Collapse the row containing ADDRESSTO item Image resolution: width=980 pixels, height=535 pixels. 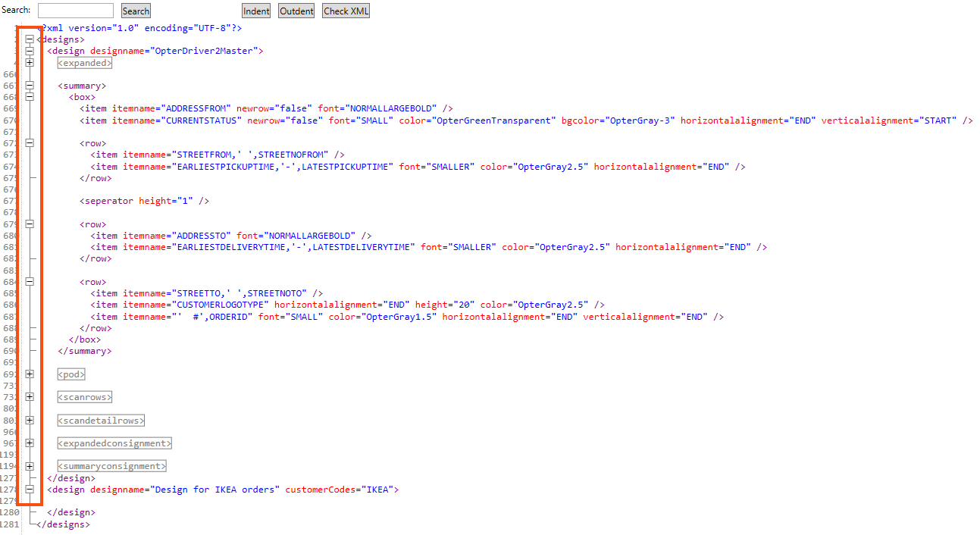tap(30, 224)
